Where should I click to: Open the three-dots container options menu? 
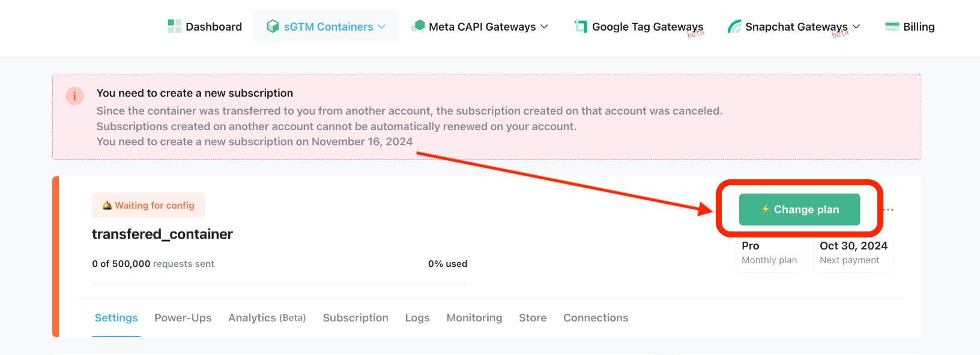(x=889, y=210)
